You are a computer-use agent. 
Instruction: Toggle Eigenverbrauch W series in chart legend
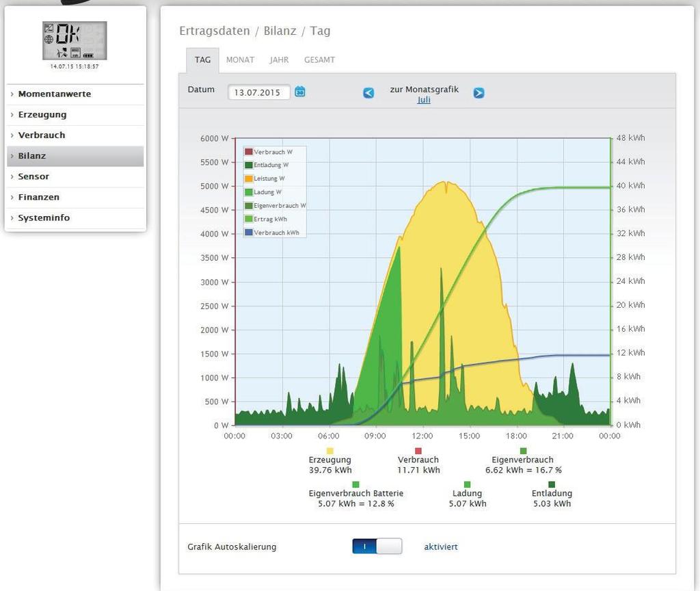(x=275, y=205)
